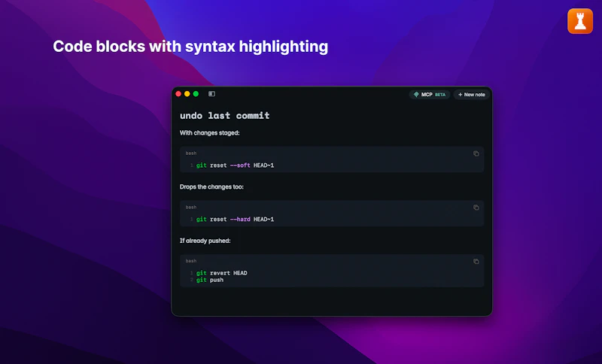
Task: Copy the git reset --soft code block
Action: (x=476, y=154)
